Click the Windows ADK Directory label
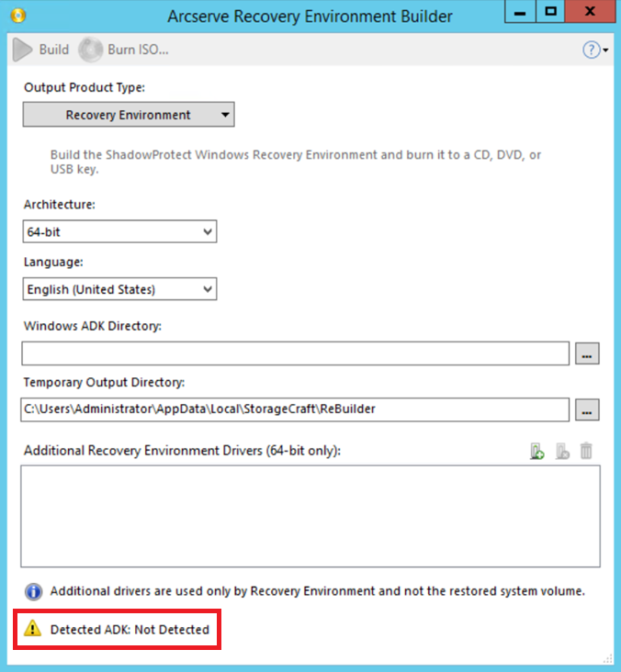Viewport: 621px width, 672px height. [93, 326]
